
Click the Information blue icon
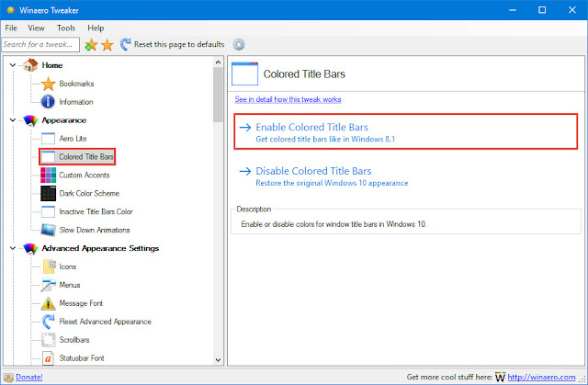pyautogui.click(x=48, y=102)
